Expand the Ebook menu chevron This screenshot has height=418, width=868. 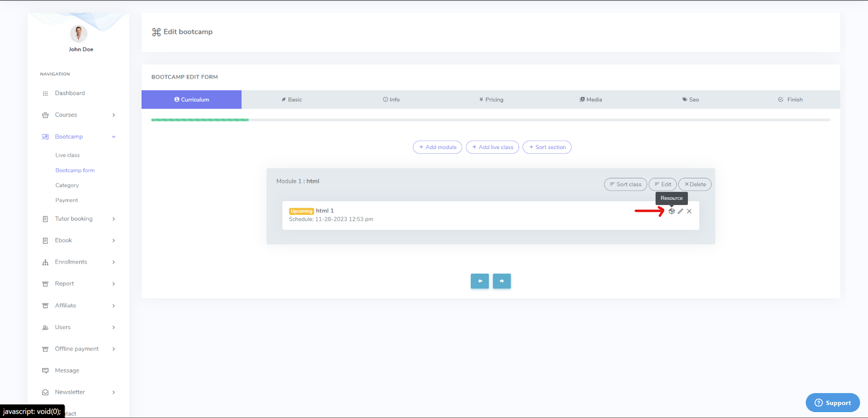tap(114, 241)
